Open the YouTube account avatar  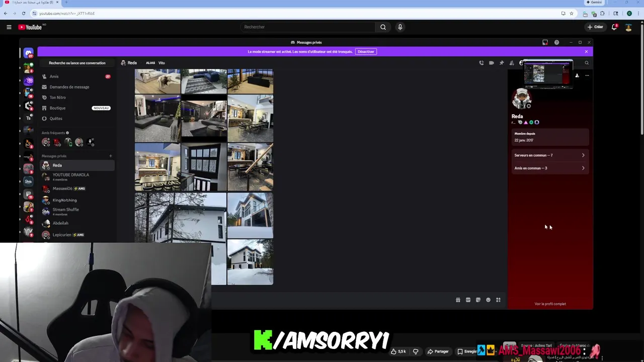[x=628, y=27]
